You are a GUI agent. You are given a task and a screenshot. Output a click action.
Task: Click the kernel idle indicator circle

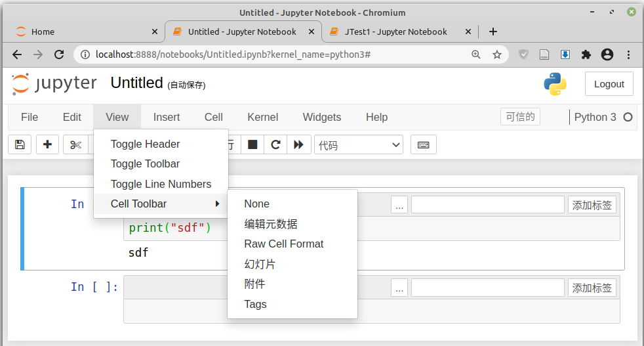(628, 118)
